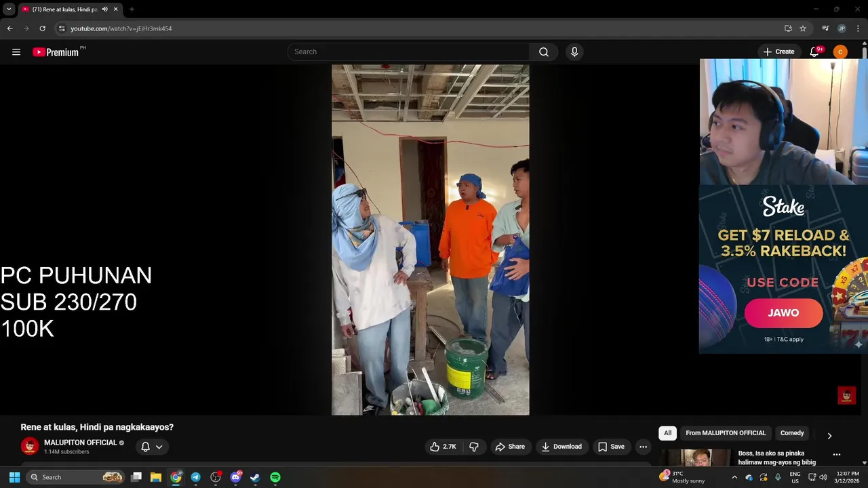The height and width of the screenshot is (488, 868).
Task: Open the clock showing 12:07 PM
Action: point(848,477)
